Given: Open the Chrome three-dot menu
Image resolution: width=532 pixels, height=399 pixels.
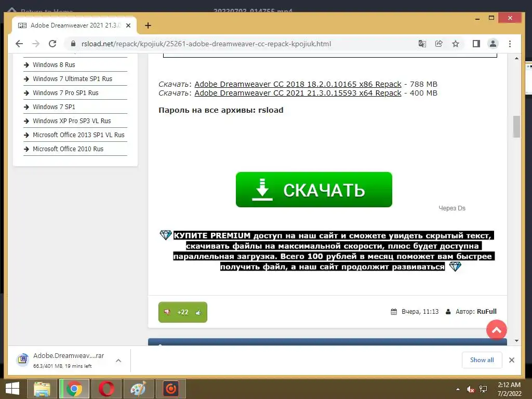Looking at the screenshot, I should click(x=510, y=44).
